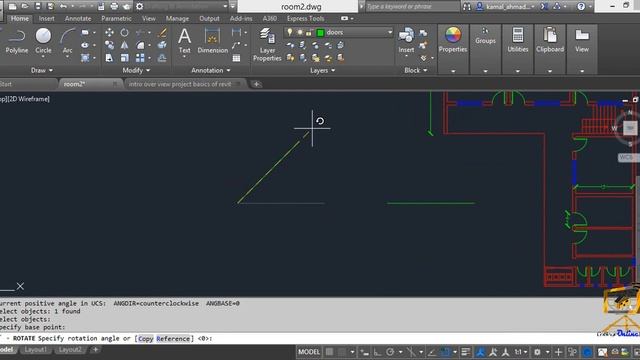Toggle the layer on/off lightbulb icon
This screenshot has height=360, width=640.
point(289,32)
